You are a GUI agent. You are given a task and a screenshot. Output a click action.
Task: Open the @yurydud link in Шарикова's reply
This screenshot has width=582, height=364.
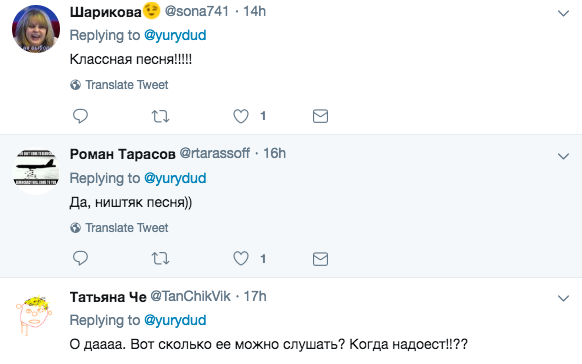click(175, 36)
